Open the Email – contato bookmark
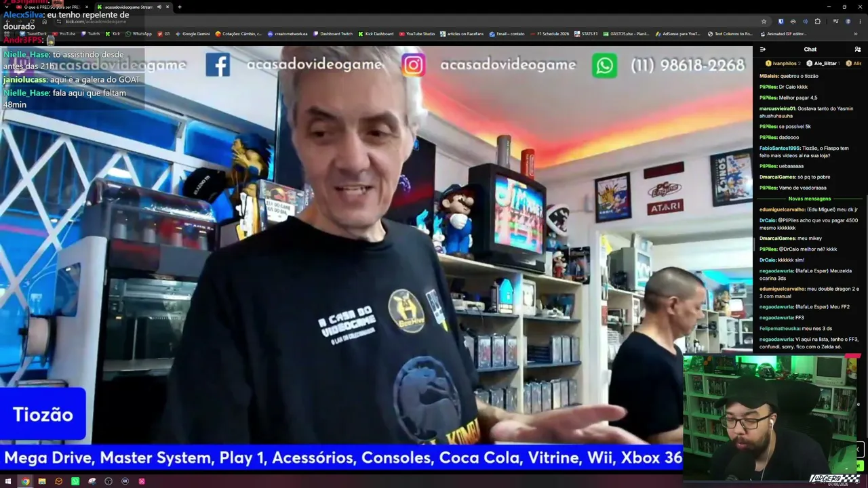868x488 pixels. (507, 33)
